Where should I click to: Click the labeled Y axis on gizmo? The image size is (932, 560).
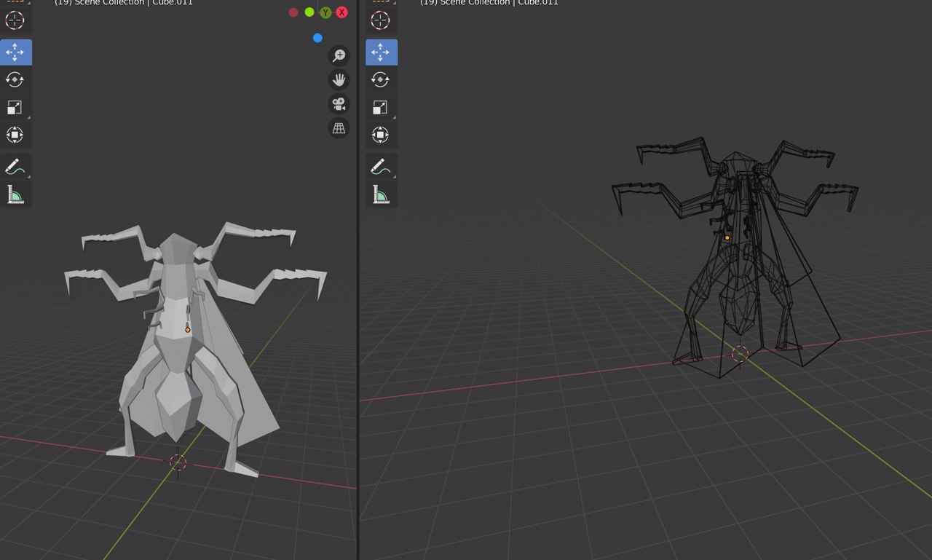325,12
